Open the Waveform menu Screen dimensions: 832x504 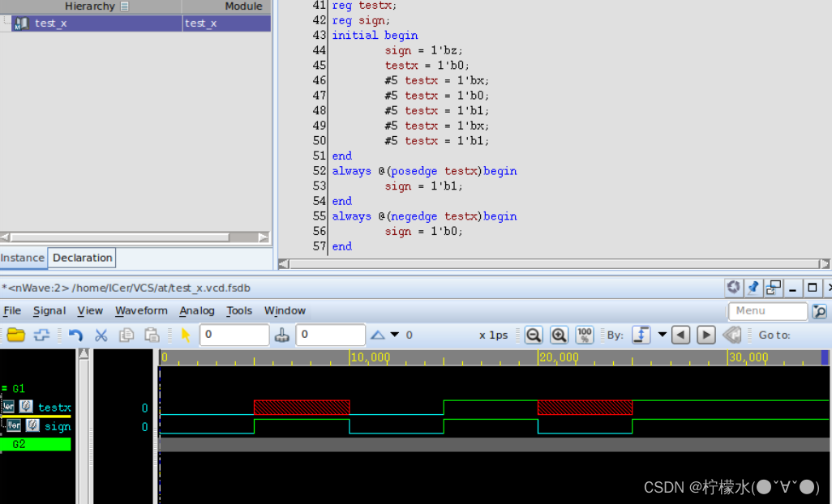(141, 310)
